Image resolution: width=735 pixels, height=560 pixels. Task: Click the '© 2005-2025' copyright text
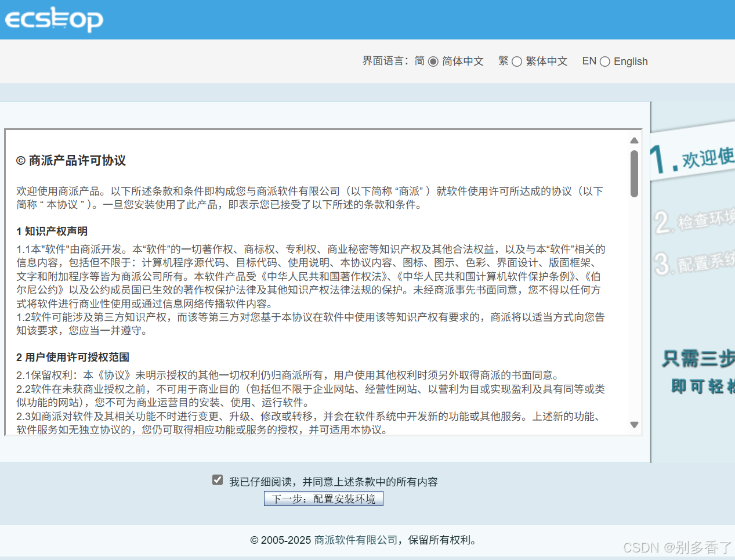point(281,540)
